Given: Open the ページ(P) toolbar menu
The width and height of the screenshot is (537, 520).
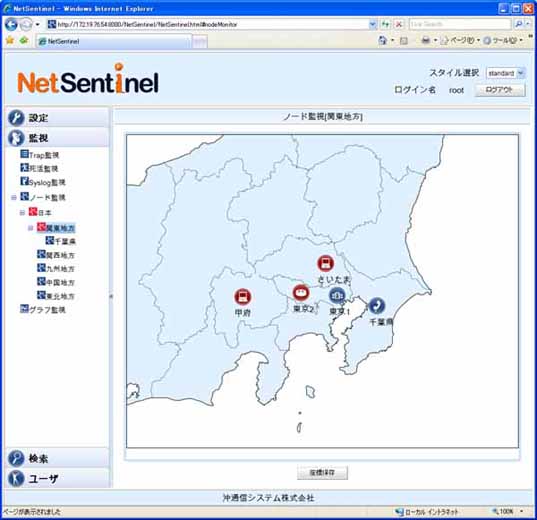Looking at the screenshot, I should (460, 41).
